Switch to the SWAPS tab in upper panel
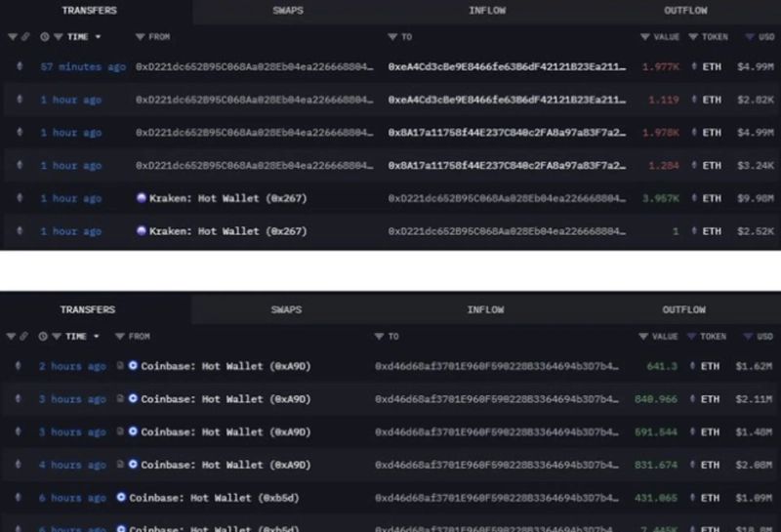 click(288, 11)
